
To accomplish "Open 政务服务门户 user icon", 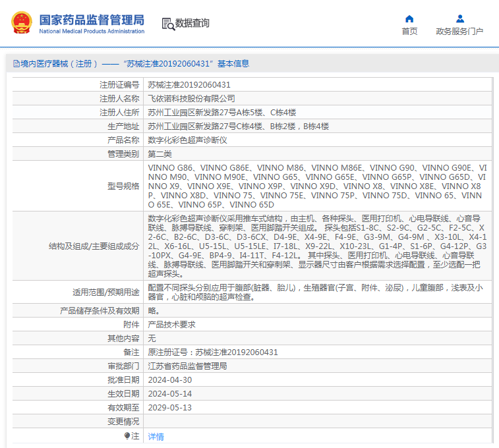I will [x=459, y=19].
